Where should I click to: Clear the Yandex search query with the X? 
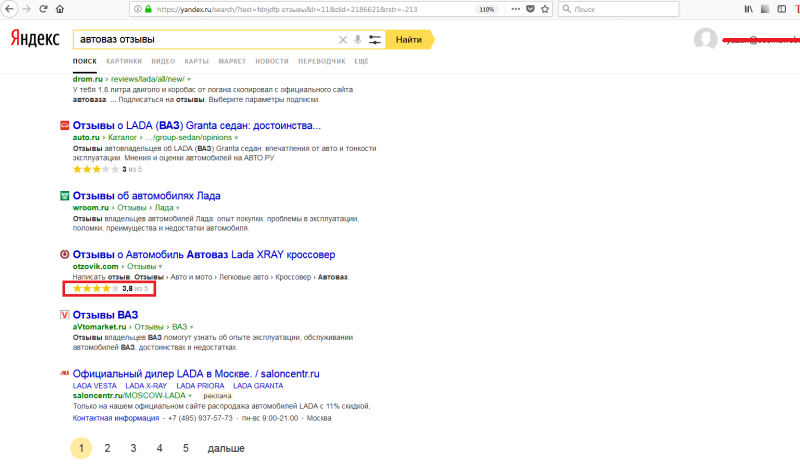(x=343, y=39)
